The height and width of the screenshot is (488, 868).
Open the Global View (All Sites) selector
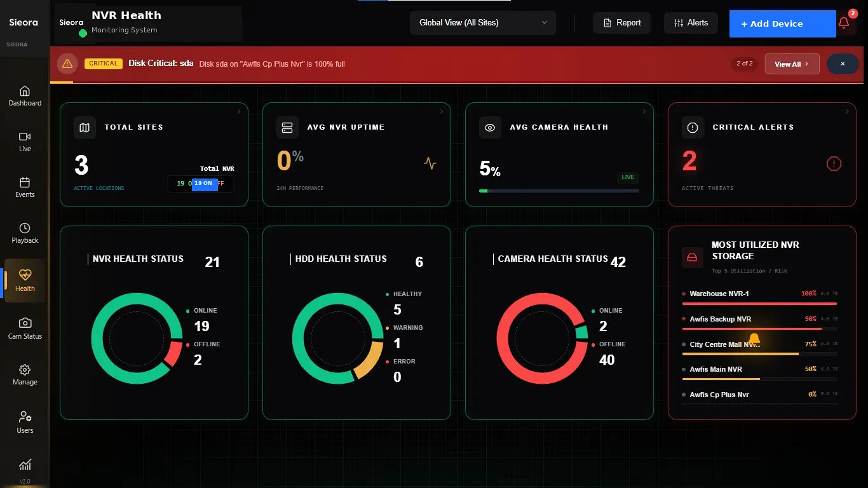(x=482, y=22)
